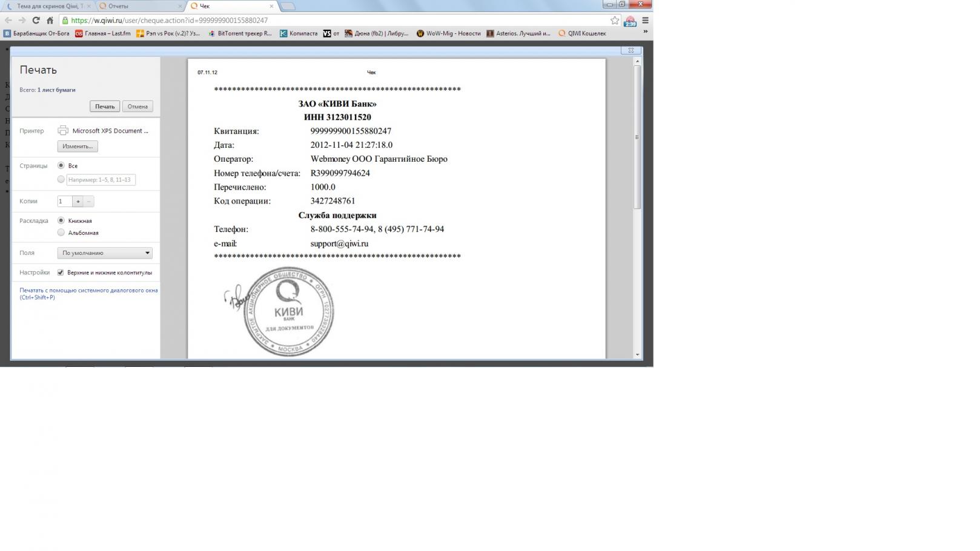Select the page range radio button
980x551 pixels.
61,179
